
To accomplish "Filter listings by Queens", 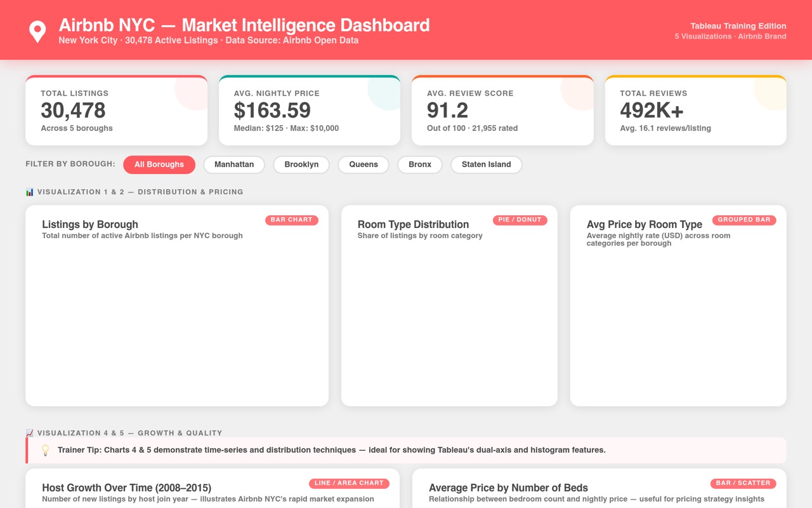I will pos(363,164).
